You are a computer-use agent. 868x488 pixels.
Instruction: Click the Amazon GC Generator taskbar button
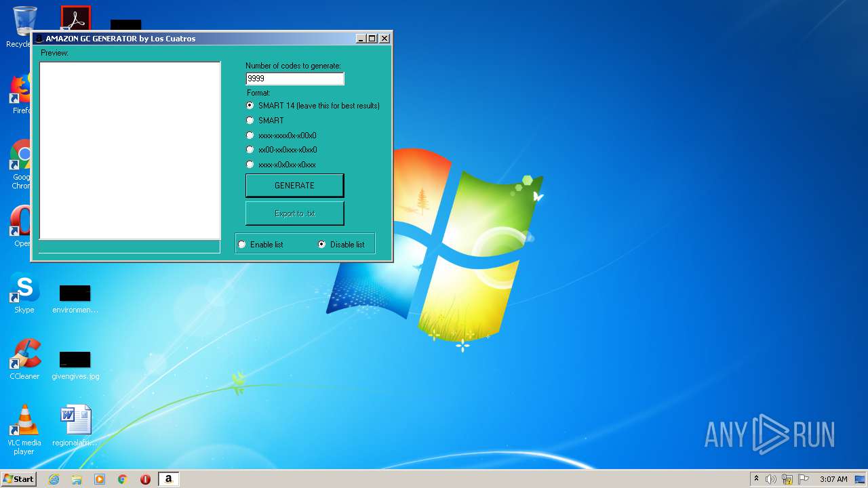[168, 479]
